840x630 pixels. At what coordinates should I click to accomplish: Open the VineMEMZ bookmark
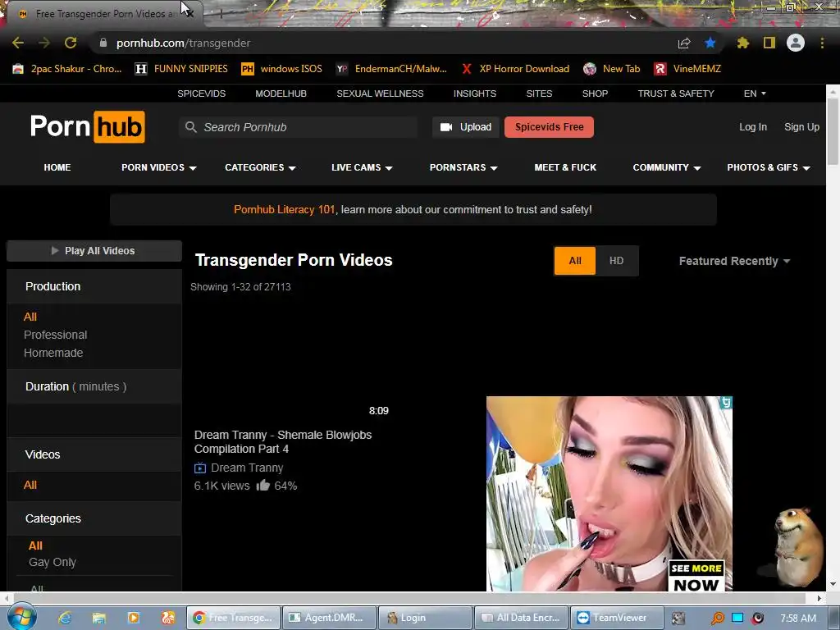pos(688,69)
